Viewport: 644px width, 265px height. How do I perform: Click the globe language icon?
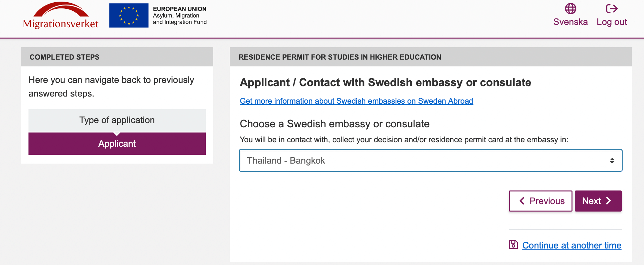tap(571, 9)
